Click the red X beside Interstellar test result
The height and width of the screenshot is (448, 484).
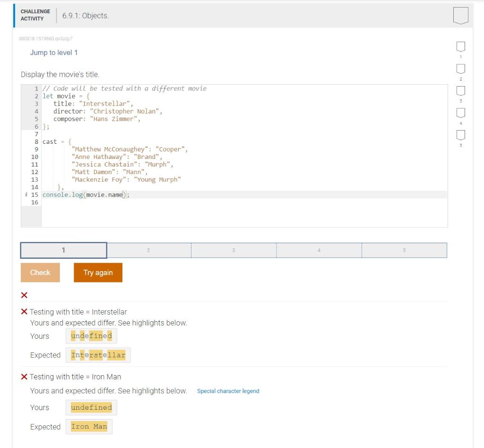(x=24, y=311)
